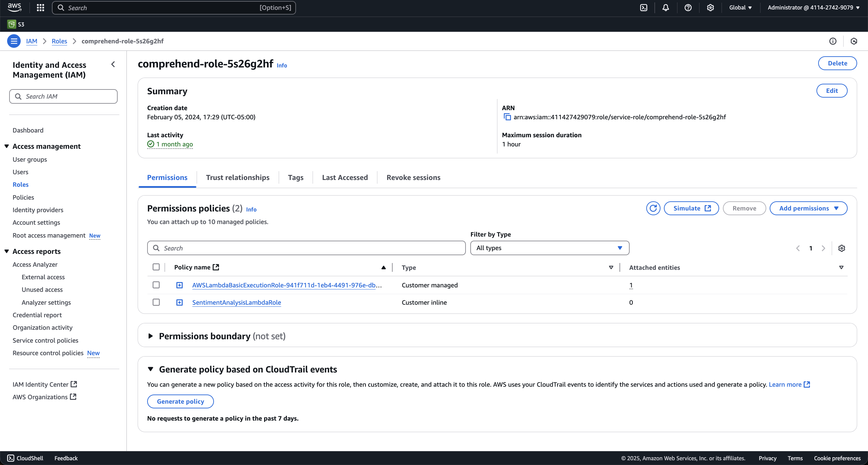The image size is (868, 465).
Task: Open the SentimentAnalysisLambdaRole policy link
Action: click(237, 302)
